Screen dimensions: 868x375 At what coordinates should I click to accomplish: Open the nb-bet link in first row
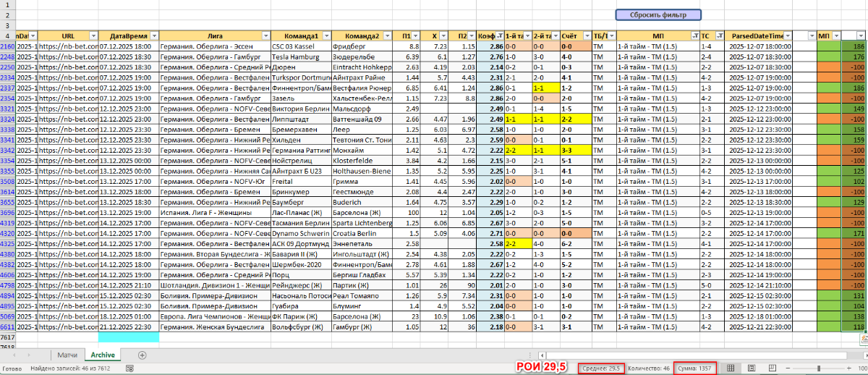tap(67, 46)
